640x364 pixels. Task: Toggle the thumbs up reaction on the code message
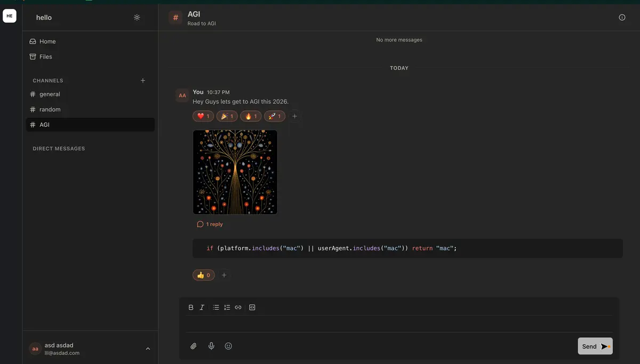pyautogui.click(x=203, y=274)
